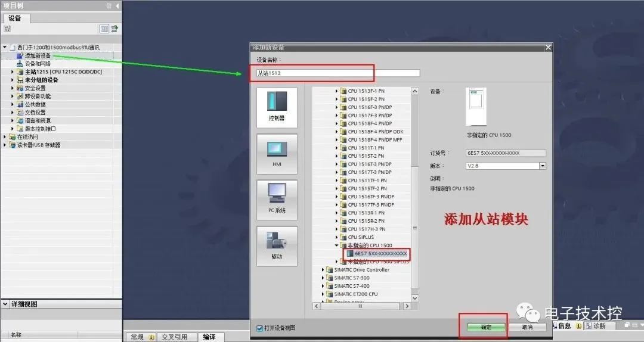Select 文档设置 in project tree
Viewport: 644px width, 342px height.
pyautogui.click(x=35, y=113)
